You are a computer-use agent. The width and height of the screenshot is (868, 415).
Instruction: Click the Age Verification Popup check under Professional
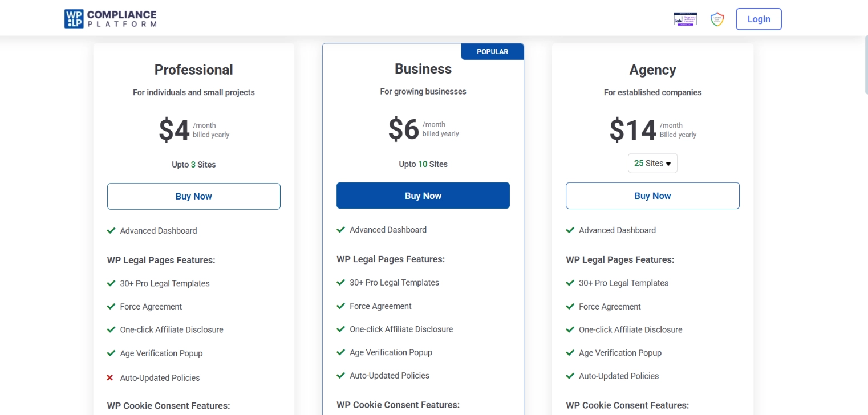111,353
